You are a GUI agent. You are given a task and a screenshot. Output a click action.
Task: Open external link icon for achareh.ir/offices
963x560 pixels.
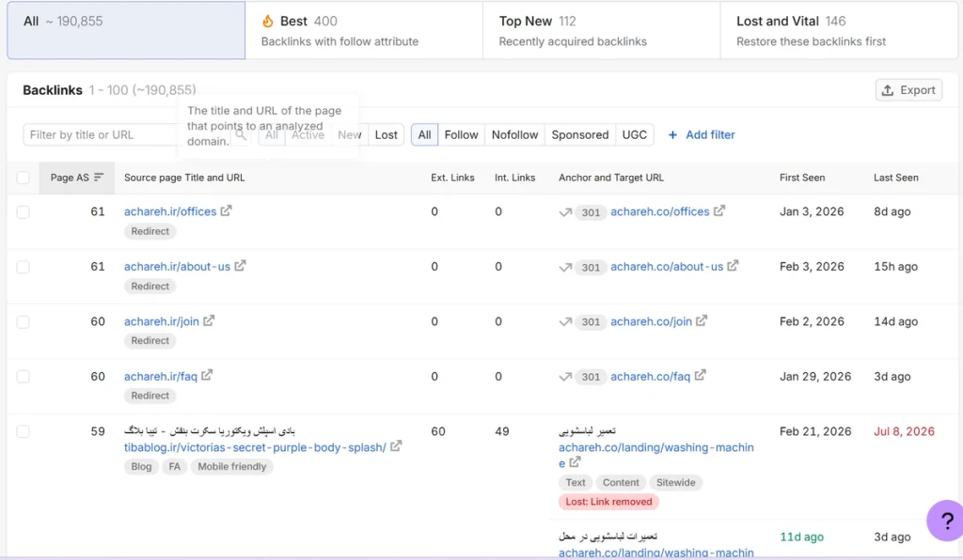(x=226, y=210)
